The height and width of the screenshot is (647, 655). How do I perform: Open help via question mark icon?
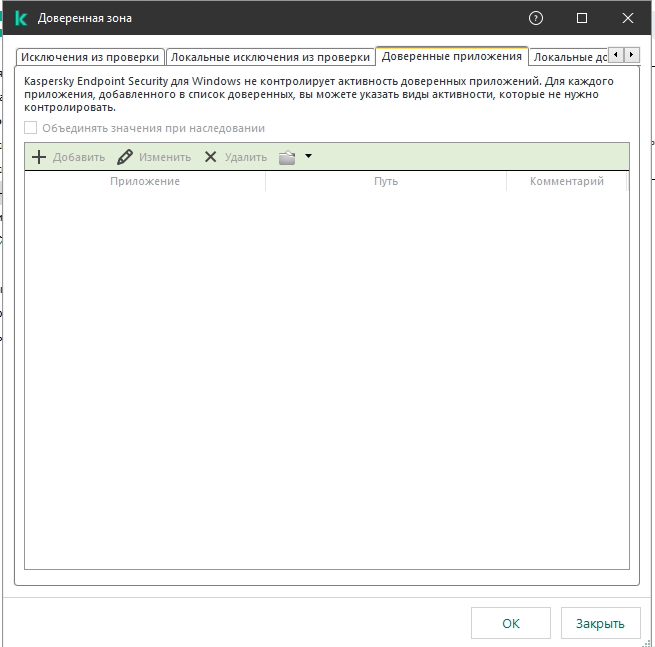[536, 18]
